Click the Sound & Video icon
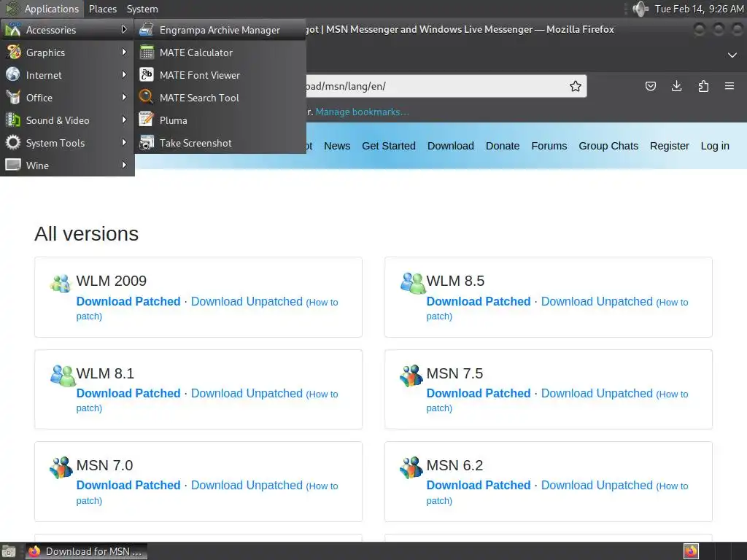The width and height of the screenshot is (747, 560). point(13,120)
